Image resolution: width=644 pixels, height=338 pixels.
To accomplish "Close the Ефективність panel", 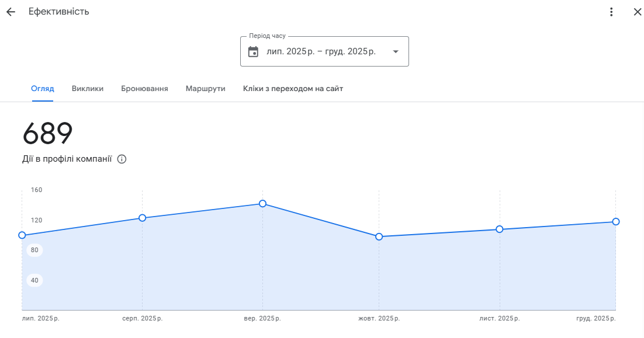I will pyautogui.click(x=637, y=12).
